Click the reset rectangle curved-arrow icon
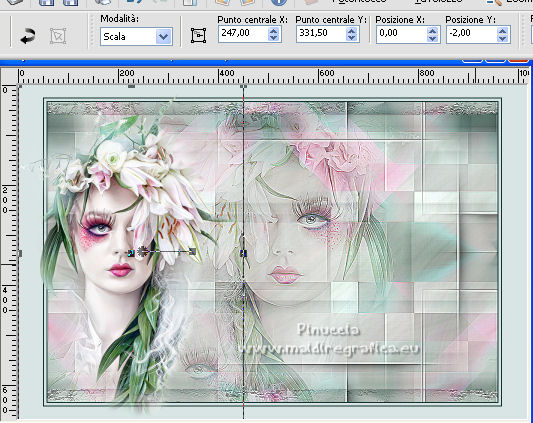 pos(28,36)
